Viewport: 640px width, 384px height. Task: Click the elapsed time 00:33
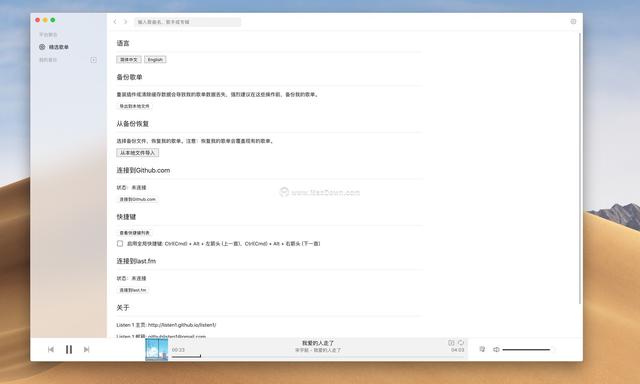point(178,350)
